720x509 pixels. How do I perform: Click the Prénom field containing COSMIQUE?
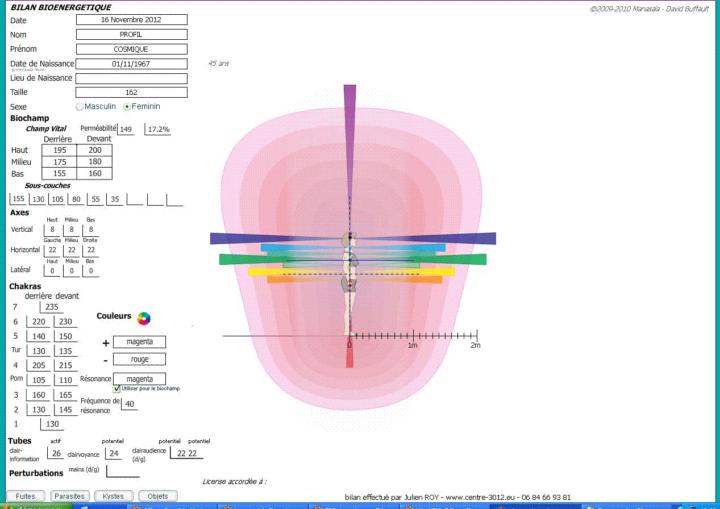tap(132, 48)
